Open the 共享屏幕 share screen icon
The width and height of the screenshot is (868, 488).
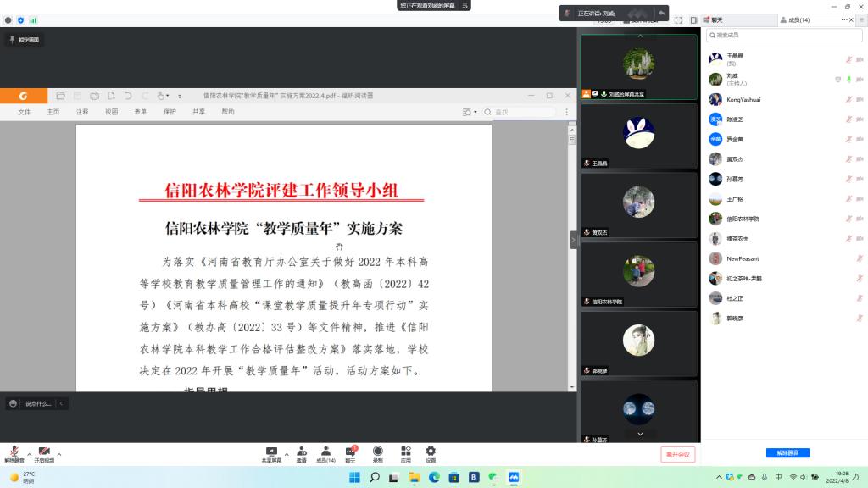271,452
